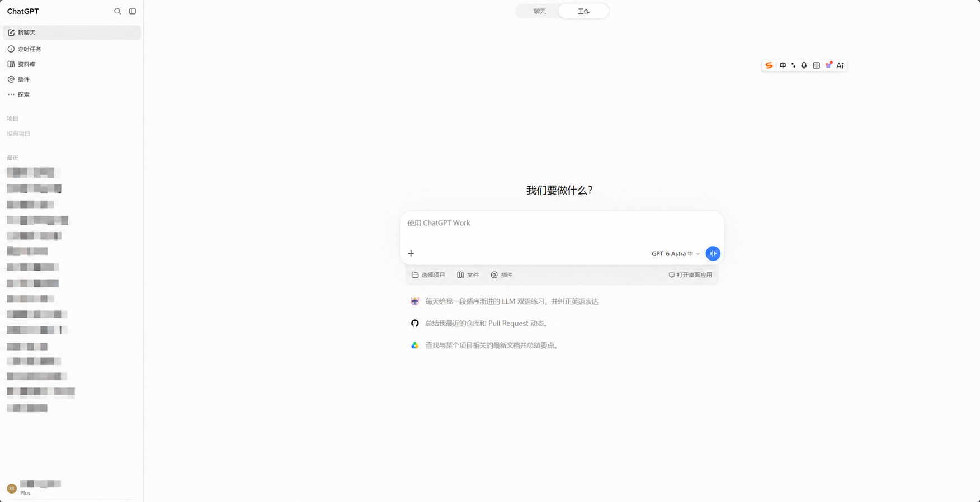Click 文件 below the input box
The height and width of the screenshot is (502, 980).
pyautogui.click(x=468, y=275)
